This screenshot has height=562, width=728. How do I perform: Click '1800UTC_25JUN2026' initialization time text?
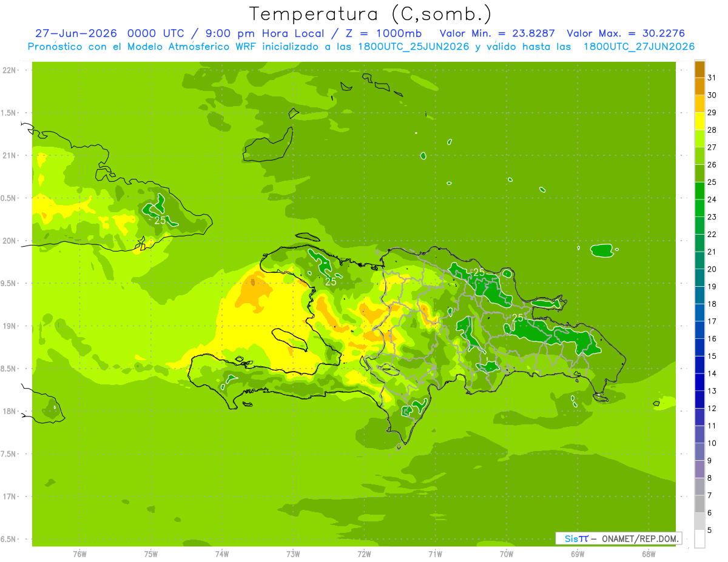[411, 47]
